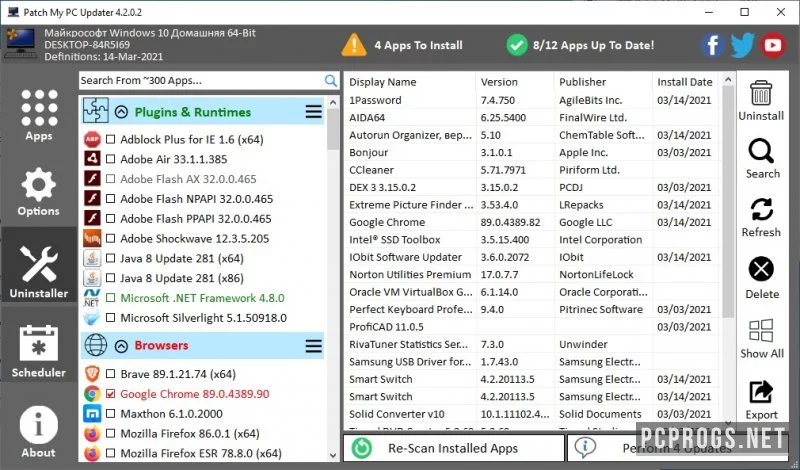Select the AIDA64 row in table
800x470 pixels.
(x=532, y=117)
